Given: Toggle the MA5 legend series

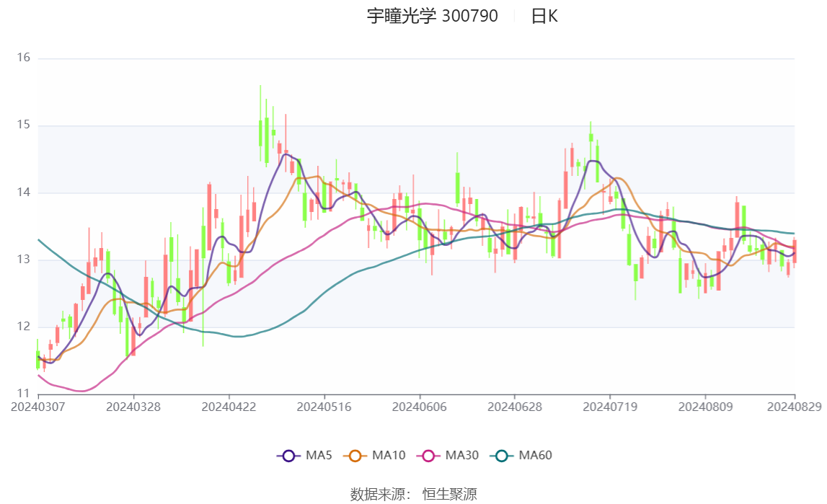Looking at the screenshot, I should tap(304, 456).
